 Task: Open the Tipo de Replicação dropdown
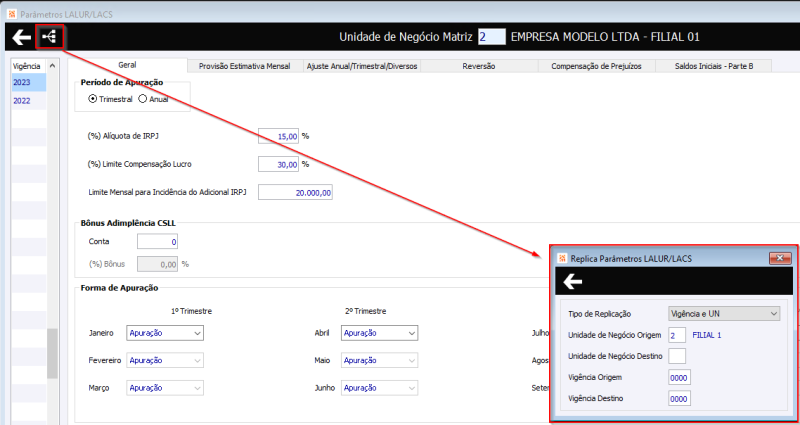pyautogui.click(x=724, y=314)
